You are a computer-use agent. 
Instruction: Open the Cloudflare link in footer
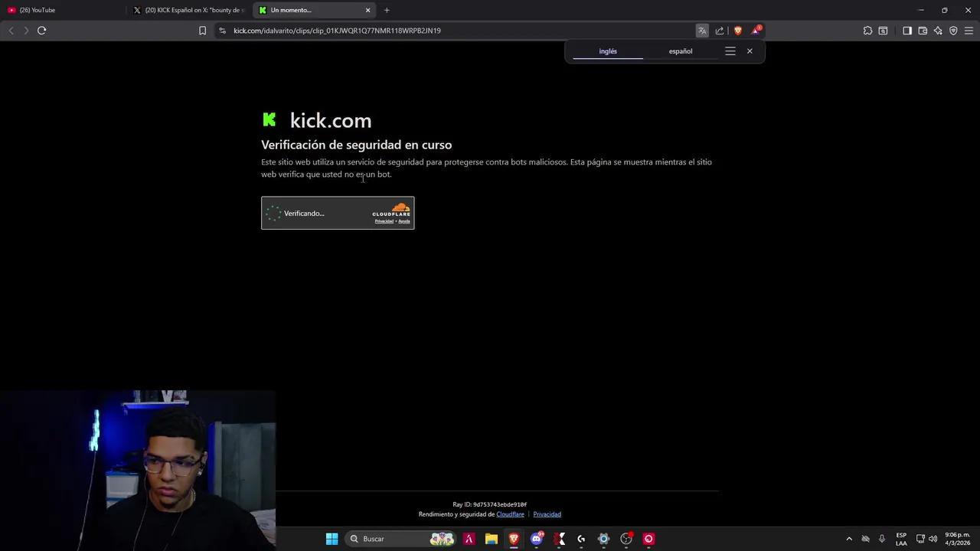(x=510, y=514)
